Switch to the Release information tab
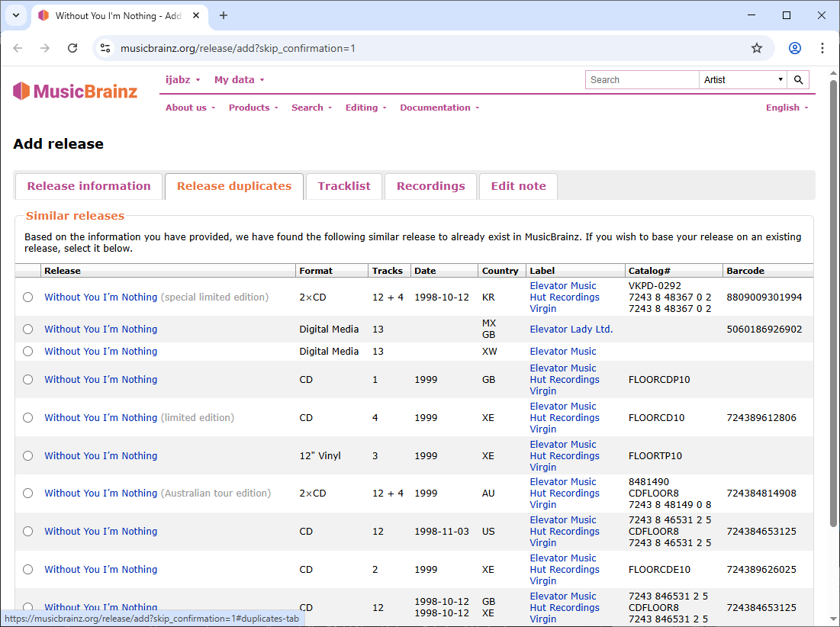Image resolution: width=840 pixels, height=627 pixels. [x=89, y=186]
